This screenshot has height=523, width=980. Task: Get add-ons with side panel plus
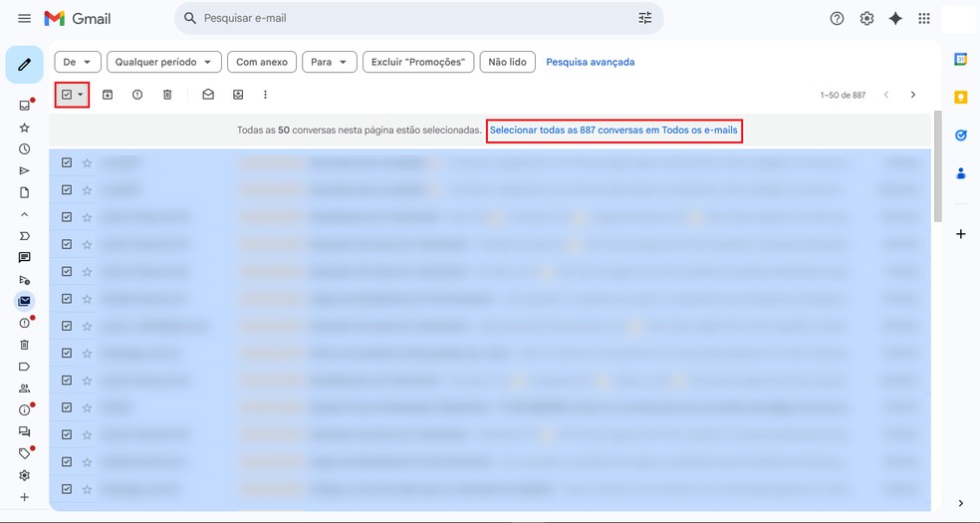961,234
